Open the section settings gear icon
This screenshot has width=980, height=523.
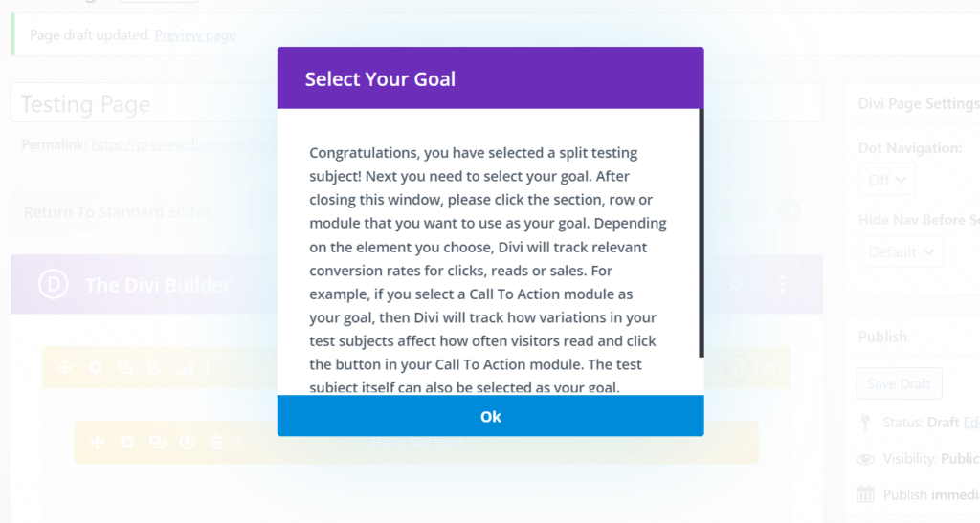(95, 367)
